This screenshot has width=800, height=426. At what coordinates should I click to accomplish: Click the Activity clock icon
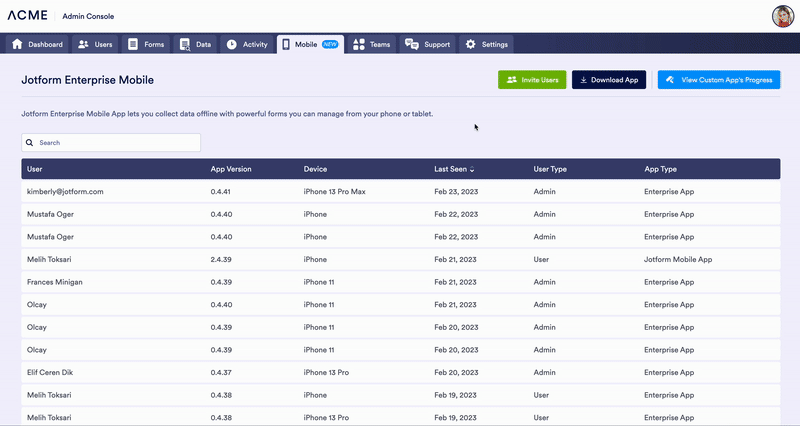[231, 44]
